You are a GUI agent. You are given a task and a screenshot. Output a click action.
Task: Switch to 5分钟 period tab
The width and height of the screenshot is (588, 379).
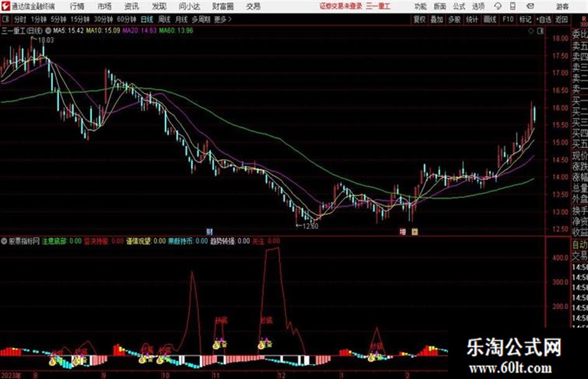[58, 19]
